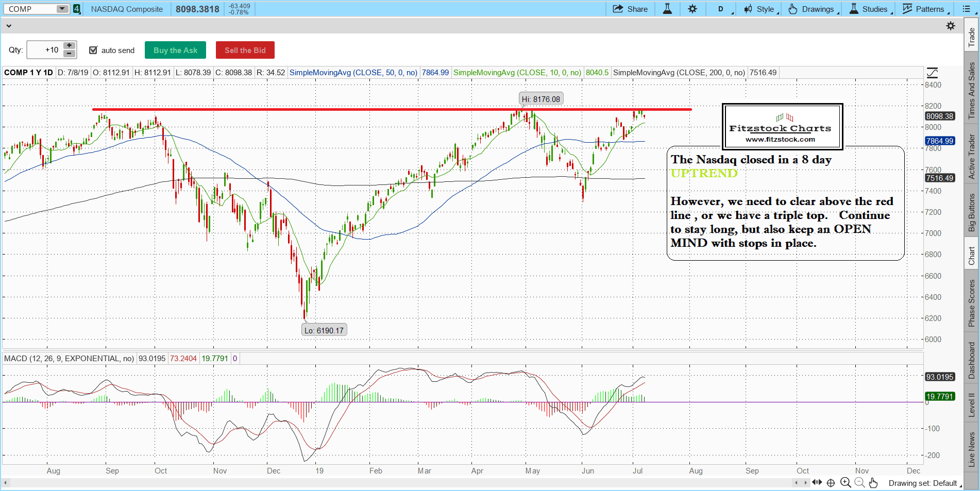Click the zoom in magnifier icon

pyautogui.click(x=845, y=483)
